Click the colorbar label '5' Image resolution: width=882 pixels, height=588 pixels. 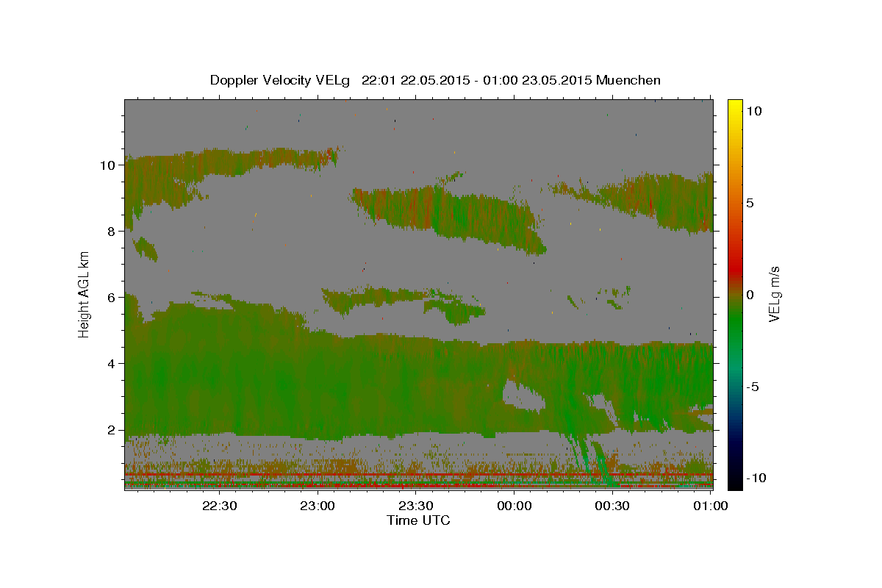point(750,202)
